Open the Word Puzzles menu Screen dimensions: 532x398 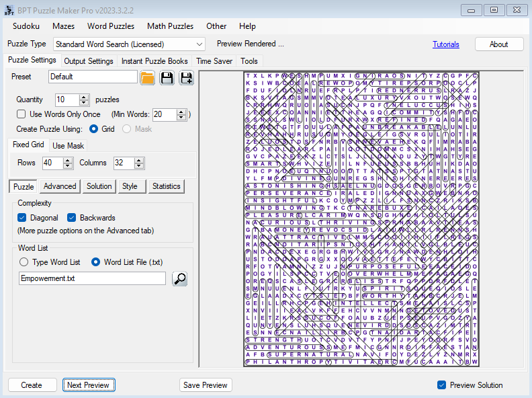coord(109,26)
